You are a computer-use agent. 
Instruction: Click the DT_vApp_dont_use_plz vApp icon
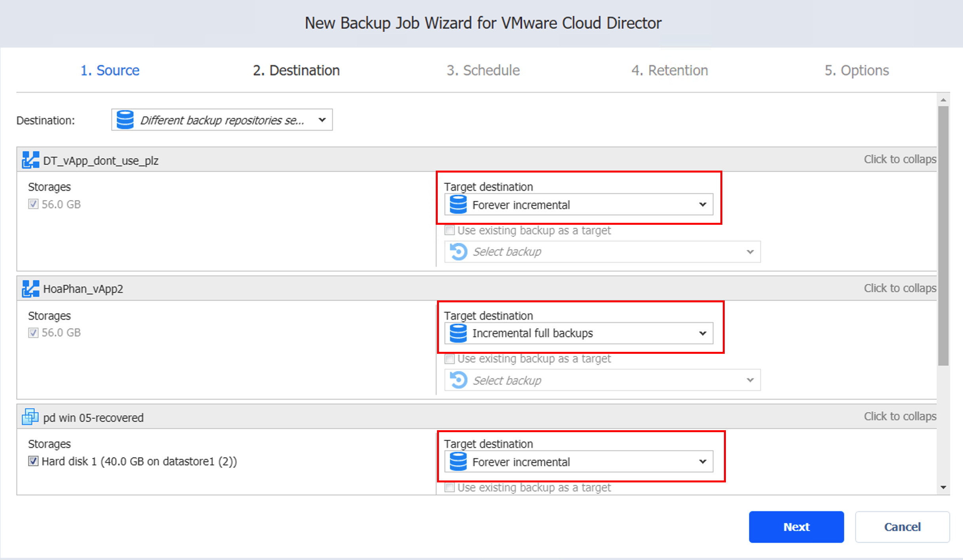[30, 160]
